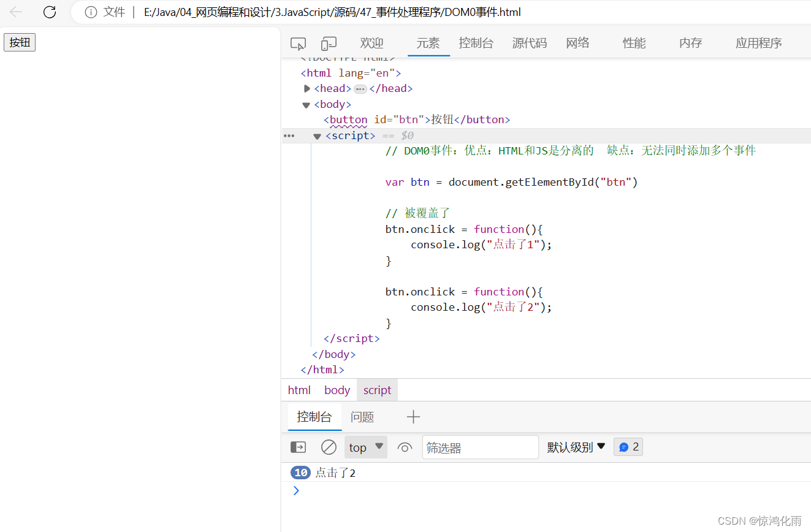Open the 网络 tab
The image size is (811, 532).
[577, 43]
